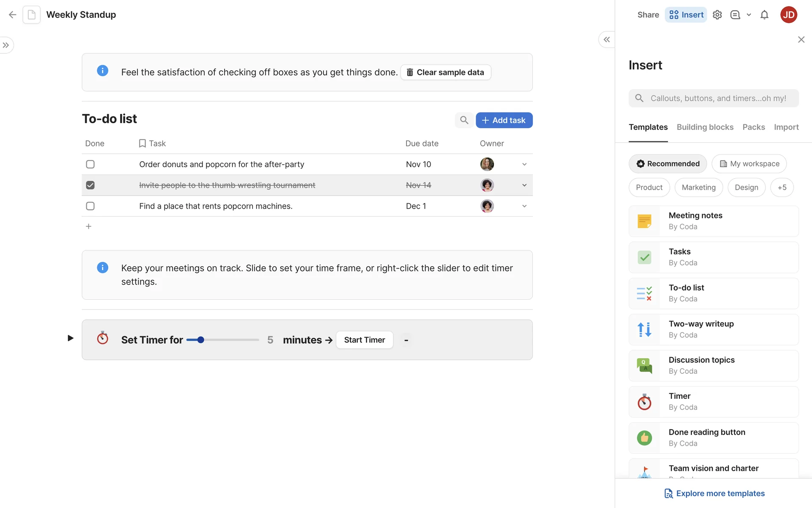The image size is (812, 508).
Task: Collapse the Insert panel with double-left arrow
Action: tap(606, 40)
